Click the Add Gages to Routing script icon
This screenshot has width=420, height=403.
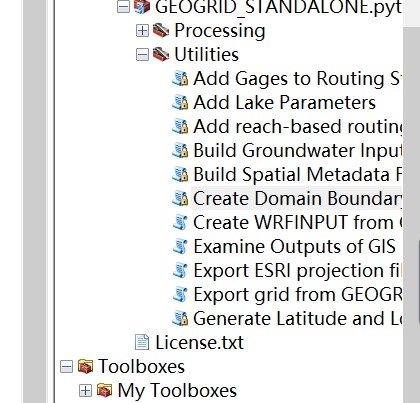(x=180, y=79)
